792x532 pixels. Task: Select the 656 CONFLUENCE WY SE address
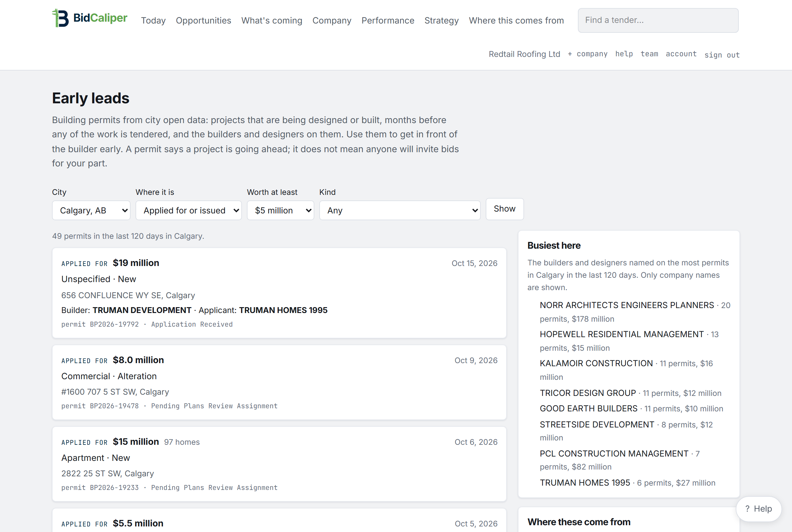pos(128,295)
